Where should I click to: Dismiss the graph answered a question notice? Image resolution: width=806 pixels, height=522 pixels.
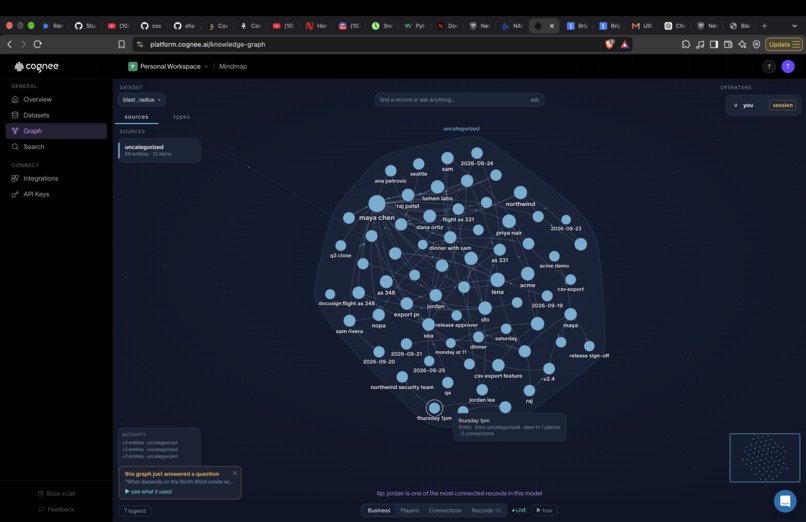235,473
